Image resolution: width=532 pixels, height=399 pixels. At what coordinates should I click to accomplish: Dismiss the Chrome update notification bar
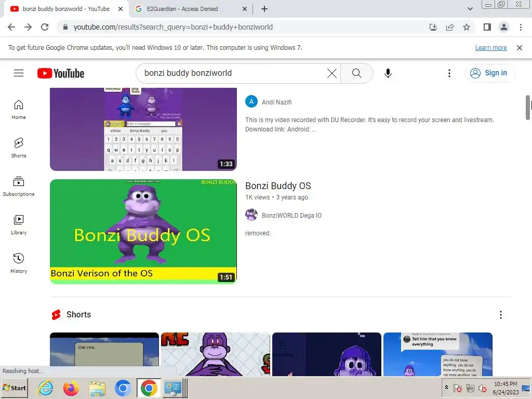tap(520, 48)
